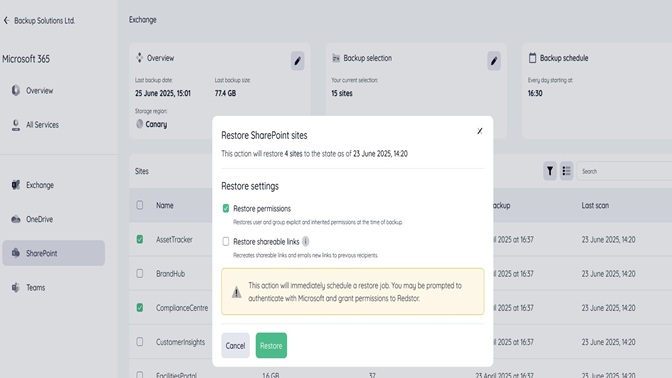Click the Overview shield icon in sidebar
The height and width of the screenshot is (378, 672).
(16, 90)
